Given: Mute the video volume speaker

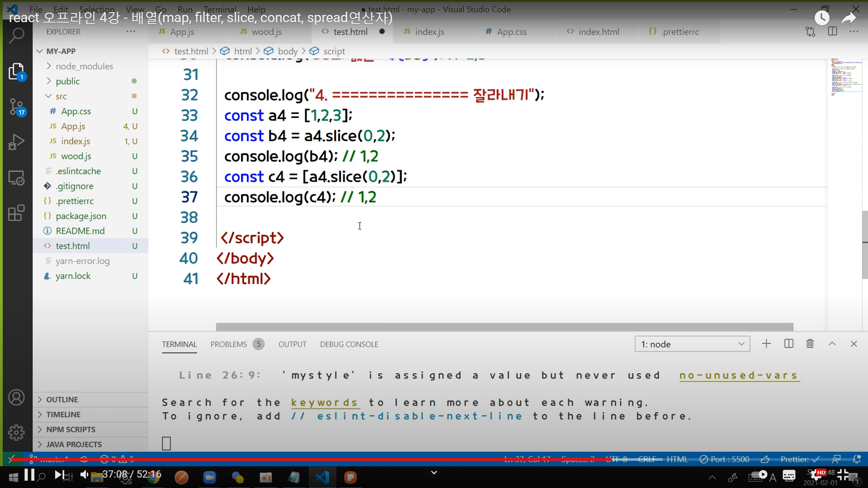Looking at the screenshot, I should 84,474.
